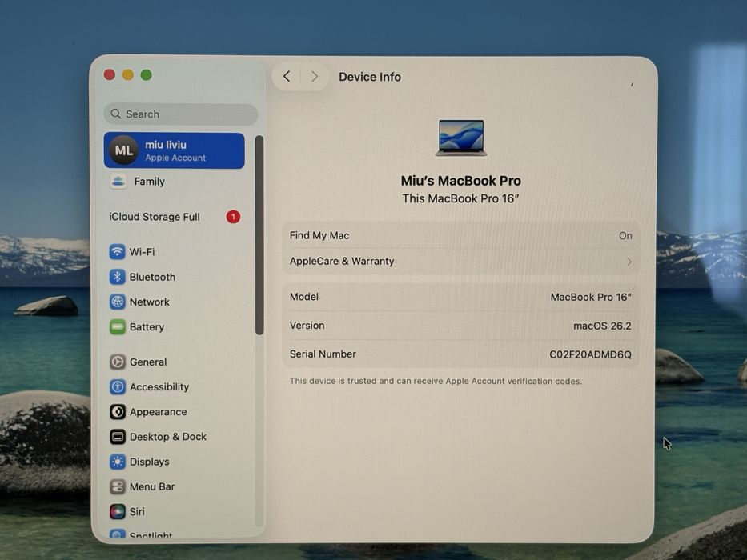Viewport: 747px width, 560px height.
Task: Click the green full-screen button
Action: (x=147, y=74)
